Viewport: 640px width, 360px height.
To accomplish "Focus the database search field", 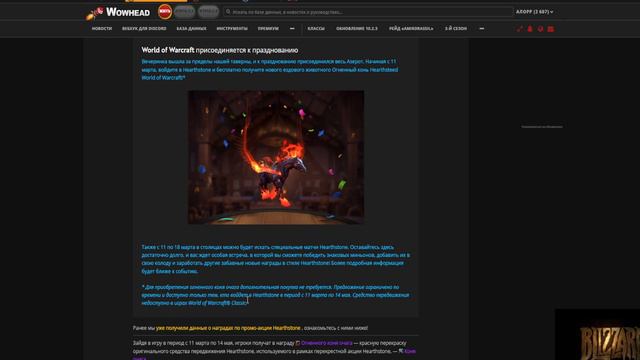I will pyautogui.click(x=368, y=12).
